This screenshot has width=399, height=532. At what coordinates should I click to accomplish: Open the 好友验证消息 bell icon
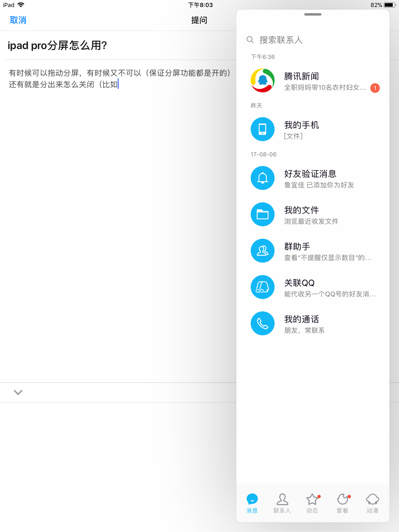(262, 178)
